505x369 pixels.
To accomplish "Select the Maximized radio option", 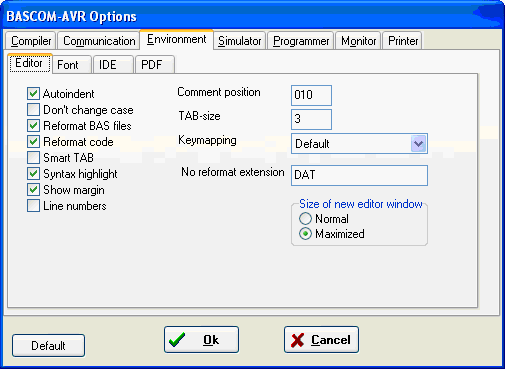I will 305,234.
